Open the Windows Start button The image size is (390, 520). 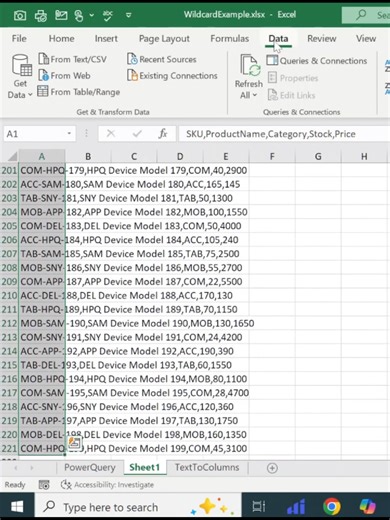pos(17,507)
